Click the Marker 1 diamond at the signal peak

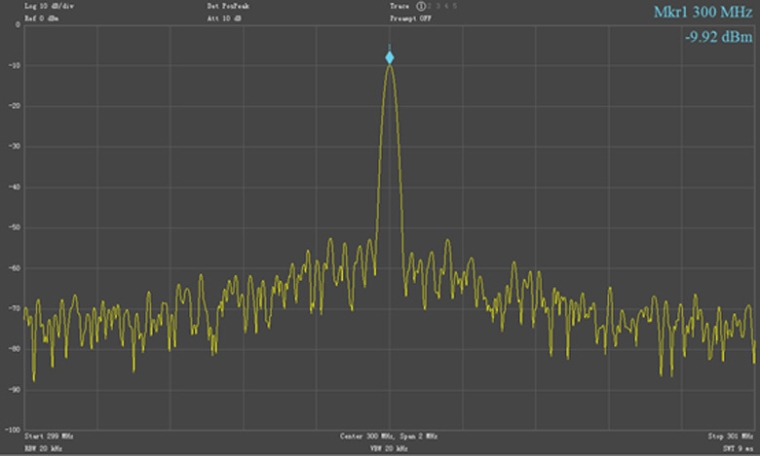click(x=390, y=58)
